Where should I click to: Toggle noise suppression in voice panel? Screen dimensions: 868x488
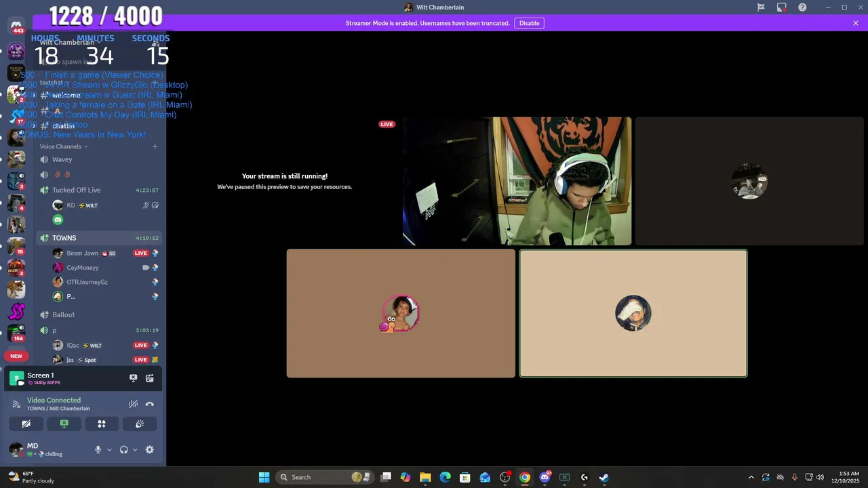(133, 404)
